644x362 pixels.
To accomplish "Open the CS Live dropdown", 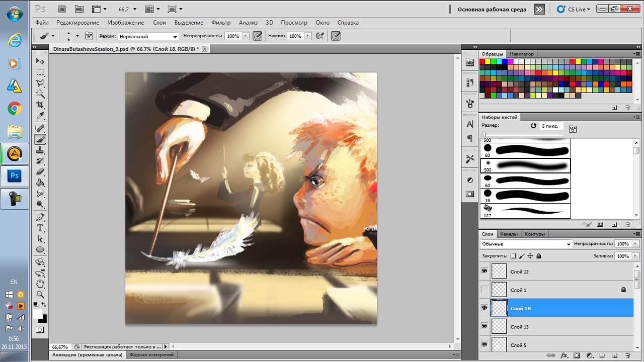I will click(x=574, y=9).
